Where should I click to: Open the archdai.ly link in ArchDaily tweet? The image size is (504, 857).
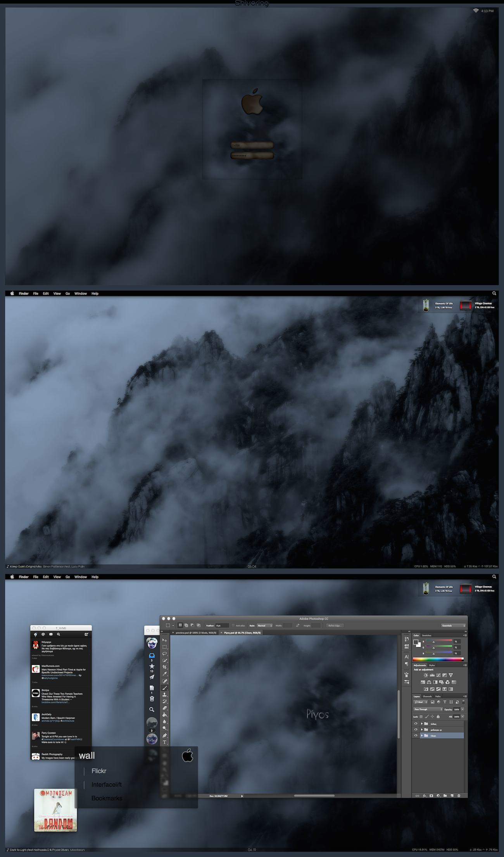[x=51, y=721]
